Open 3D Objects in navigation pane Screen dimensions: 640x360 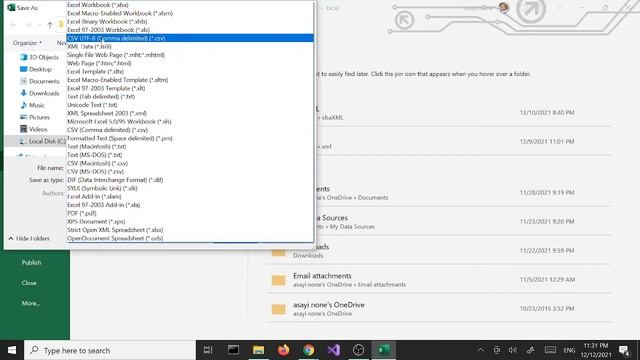coord(39,57)
